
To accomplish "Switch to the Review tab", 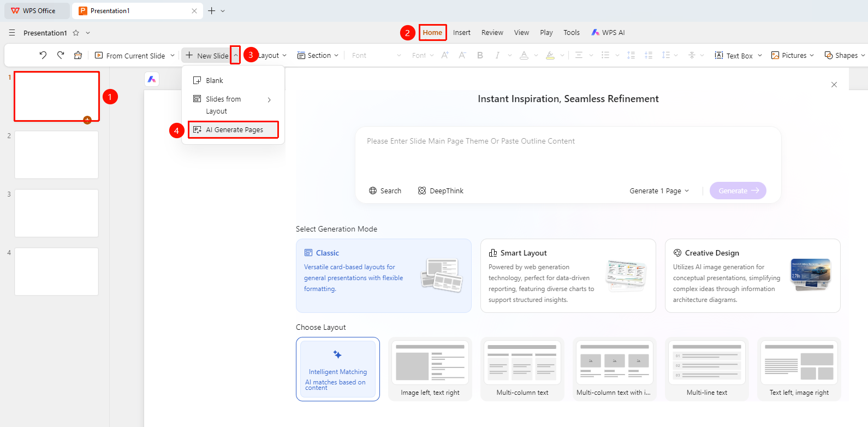I will point(492,33).
